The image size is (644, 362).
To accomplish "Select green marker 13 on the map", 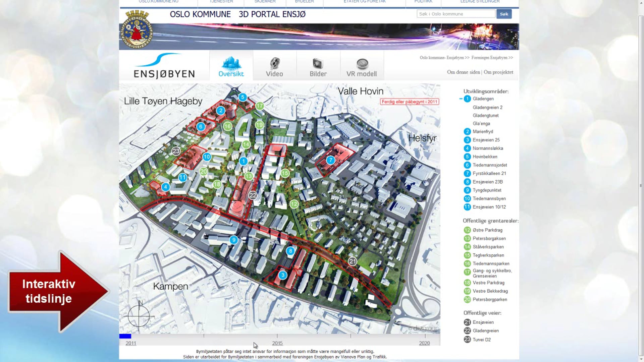I will [249, 176].
